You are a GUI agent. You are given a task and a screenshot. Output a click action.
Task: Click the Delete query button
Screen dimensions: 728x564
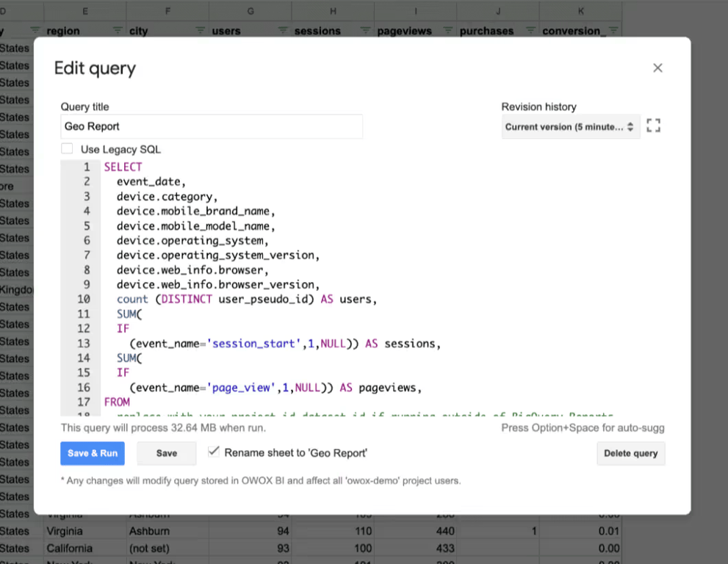coord(630,453)
